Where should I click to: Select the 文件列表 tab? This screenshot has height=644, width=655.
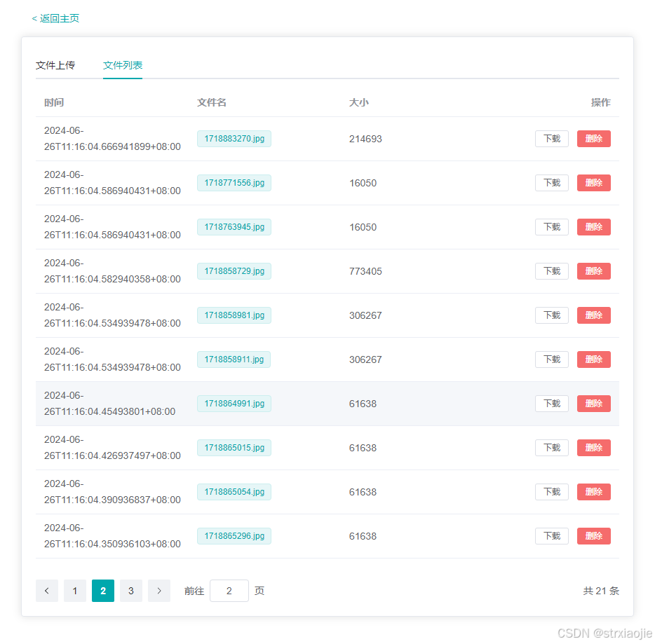[x=122, y=64]
